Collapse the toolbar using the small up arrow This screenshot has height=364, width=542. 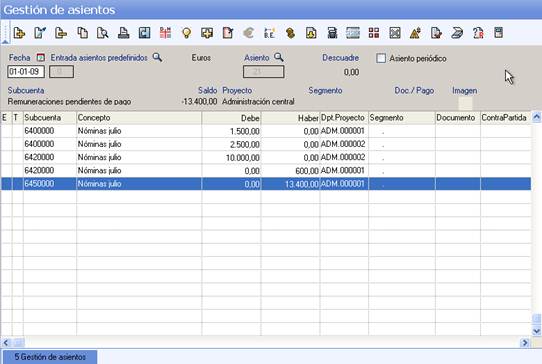click(5, 42)
